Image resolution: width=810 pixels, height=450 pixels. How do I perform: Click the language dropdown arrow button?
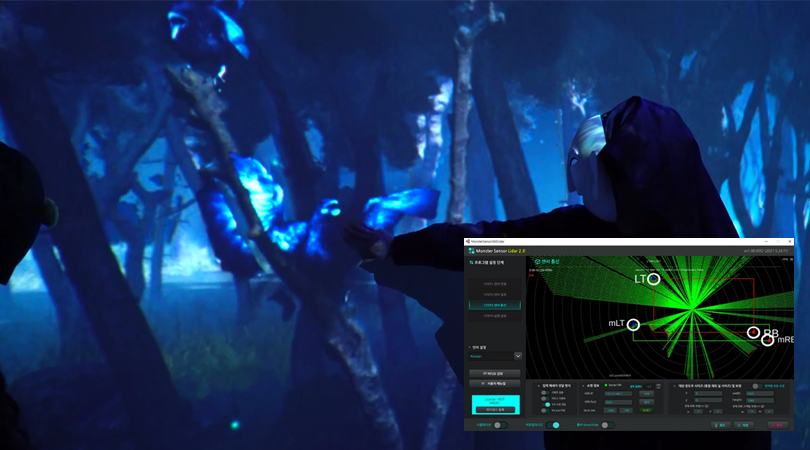point(518,356)
